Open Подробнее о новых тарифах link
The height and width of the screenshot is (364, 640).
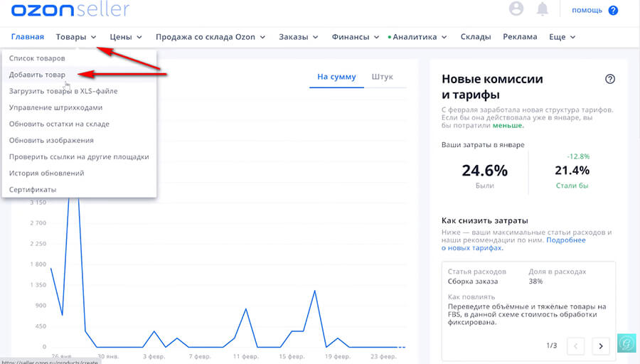tap(565, 240)
